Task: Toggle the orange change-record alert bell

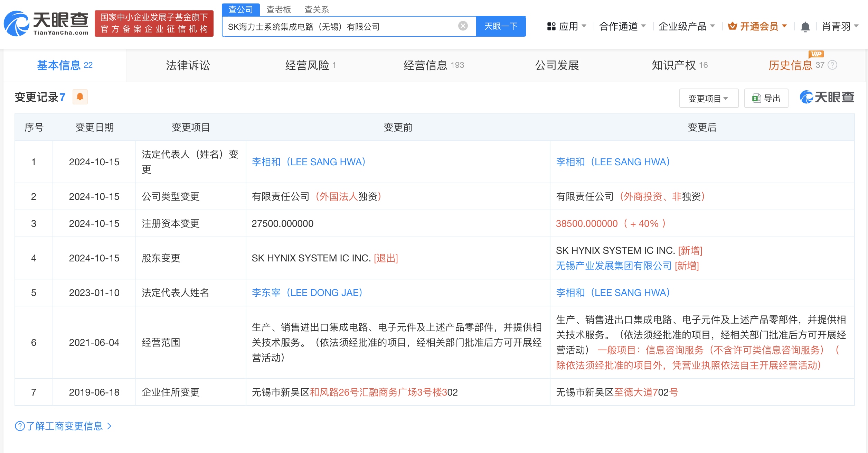Action: pos(80,97)
